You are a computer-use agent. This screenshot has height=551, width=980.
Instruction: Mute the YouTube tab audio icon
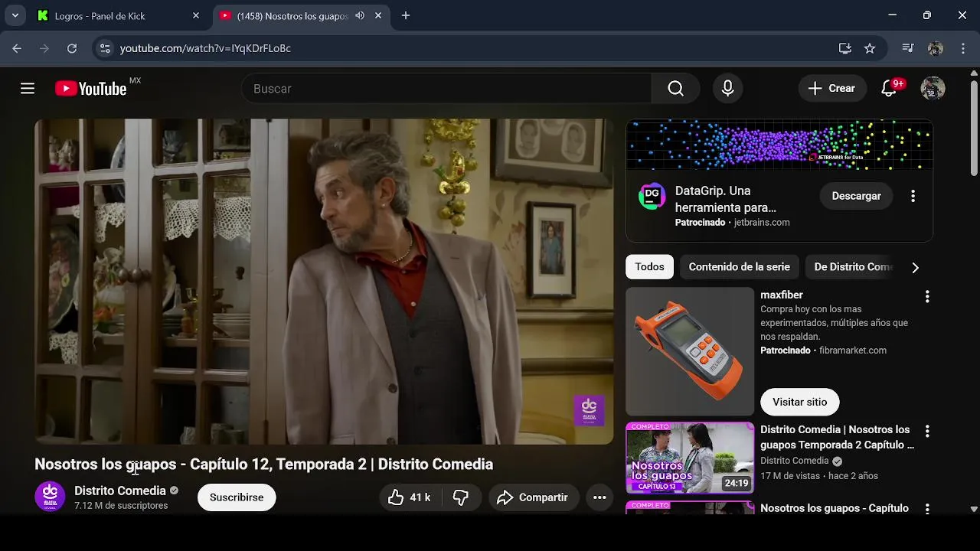(x=360, y=15)
